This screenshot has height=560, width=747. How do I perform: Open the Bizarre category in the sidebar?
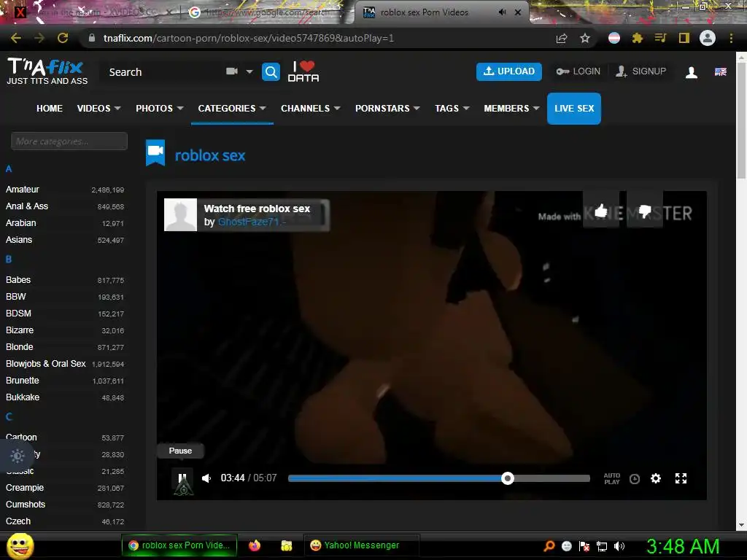tap(20, 330)
